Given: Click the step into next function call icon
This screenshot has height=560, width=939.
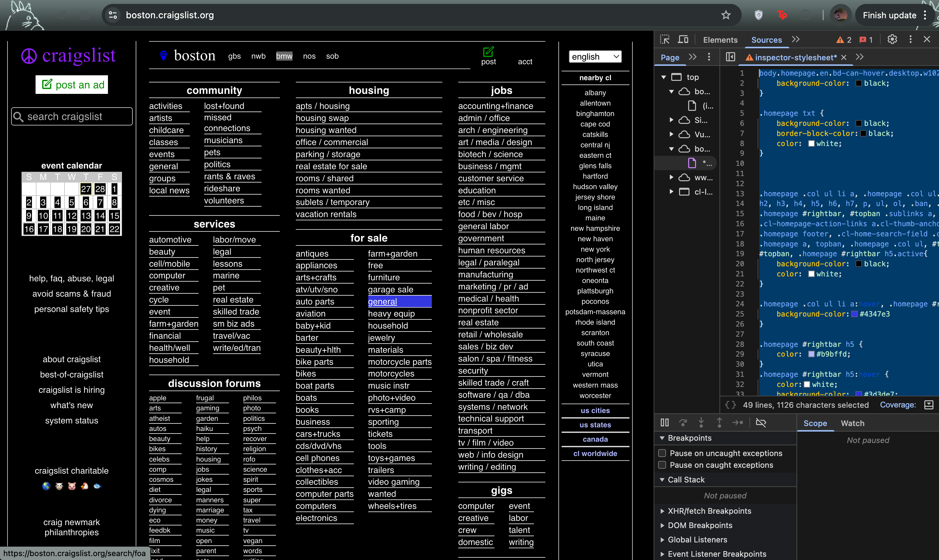Looking at the screenshot, I should (701, 423).
